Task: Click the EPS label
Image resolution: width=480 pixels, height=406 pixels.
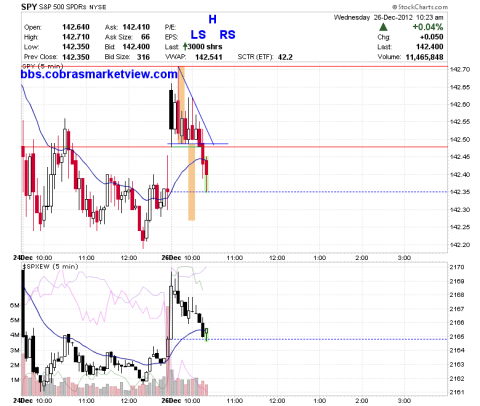Action: coord(171,37)
